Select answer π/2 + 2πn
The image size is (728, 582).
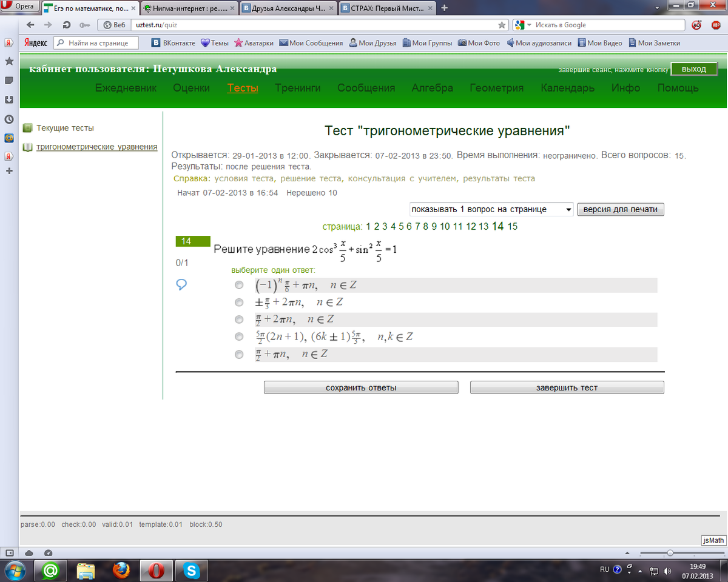coord(240,319)
